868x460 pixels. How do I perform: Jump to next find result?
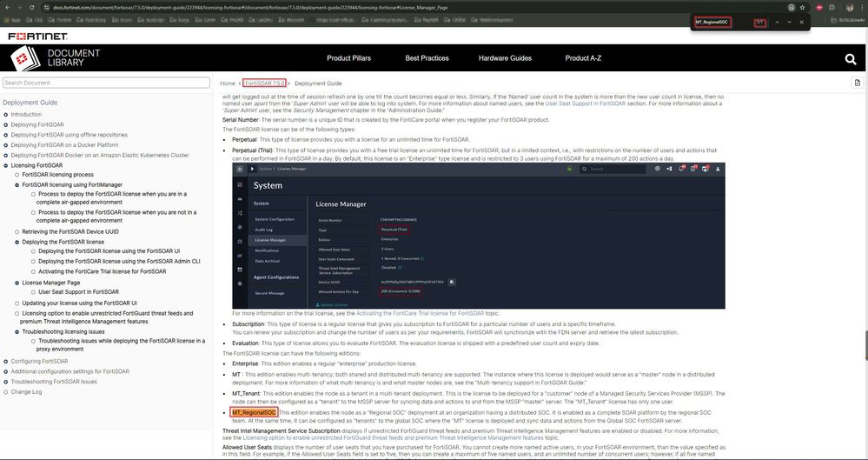(x=790, y=22)
